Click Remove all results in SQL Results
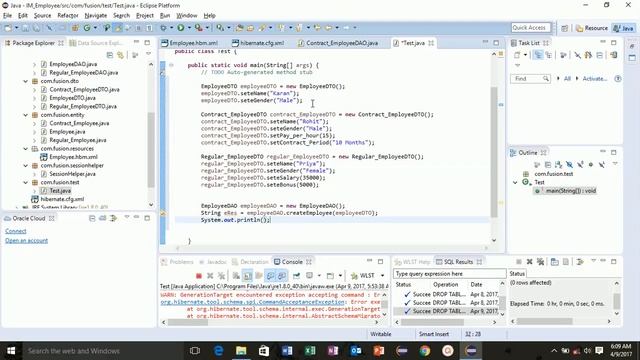 click(x=540, y=262)
